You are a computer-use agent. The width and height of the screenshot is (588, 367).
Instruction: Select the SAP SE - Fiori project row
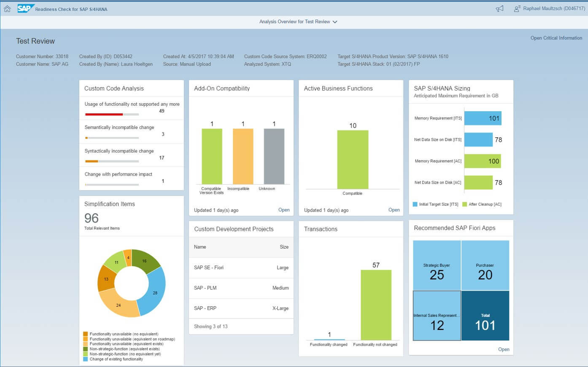coord(241,268)
